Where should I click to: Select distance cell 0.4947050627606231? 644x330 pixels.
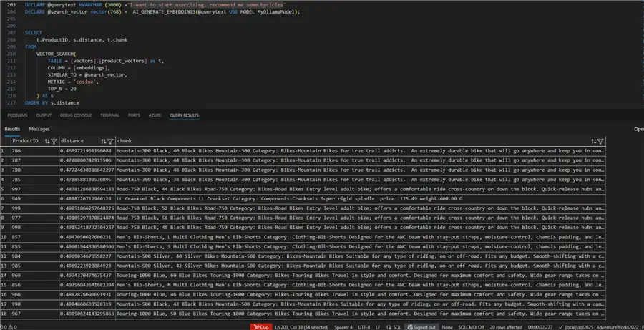pyautogui.click(x=87, y=237)
